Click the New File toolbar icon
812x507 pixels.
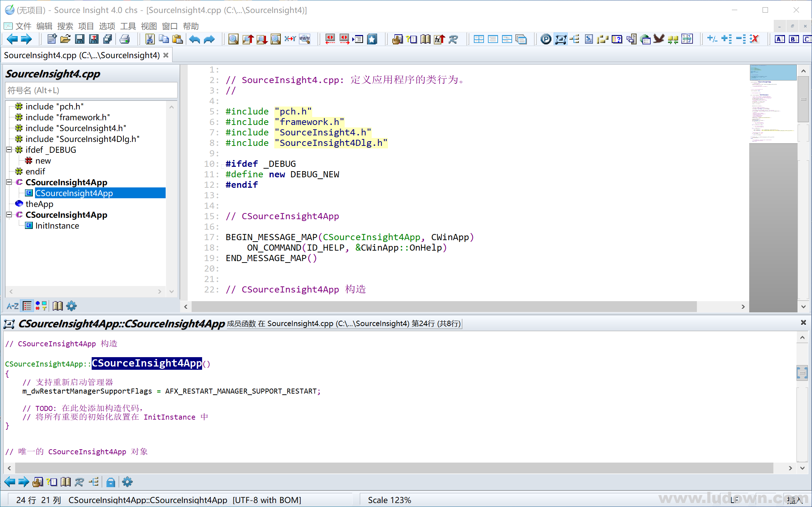tap(52, 39)
